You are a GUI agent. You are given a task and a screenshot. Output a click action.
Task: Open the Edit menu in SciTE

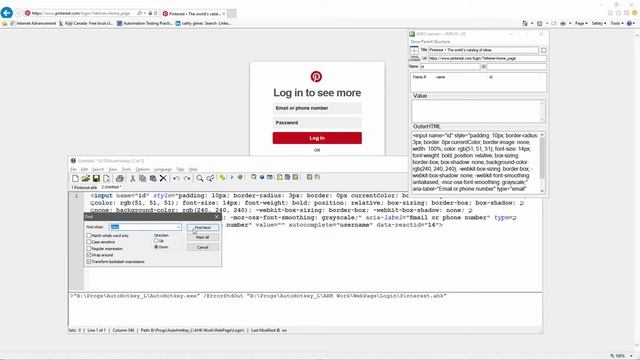pyautogui.click(x=84, y=169)
